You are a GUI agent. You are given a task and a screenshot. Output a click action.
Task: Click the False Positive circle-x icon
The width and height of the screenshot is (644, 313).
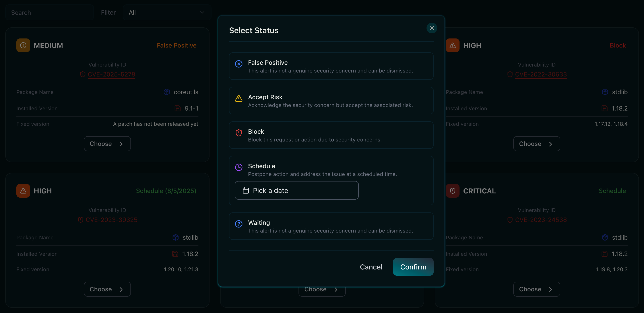coord(239,64)
